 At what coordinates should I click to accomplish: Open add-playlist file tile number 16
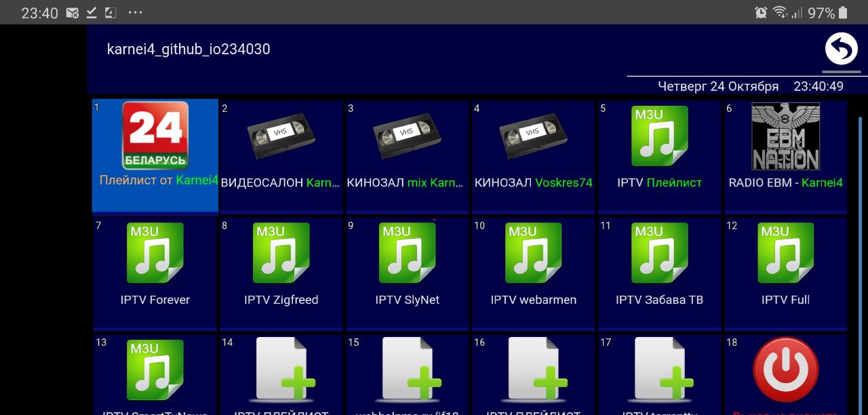[x=534, y=375]
